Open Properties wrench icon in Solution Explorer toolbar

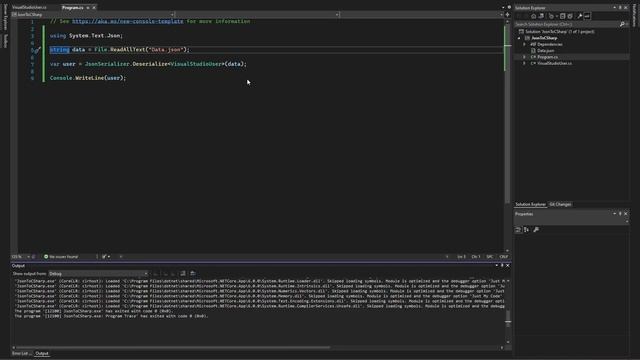(580, 16)
